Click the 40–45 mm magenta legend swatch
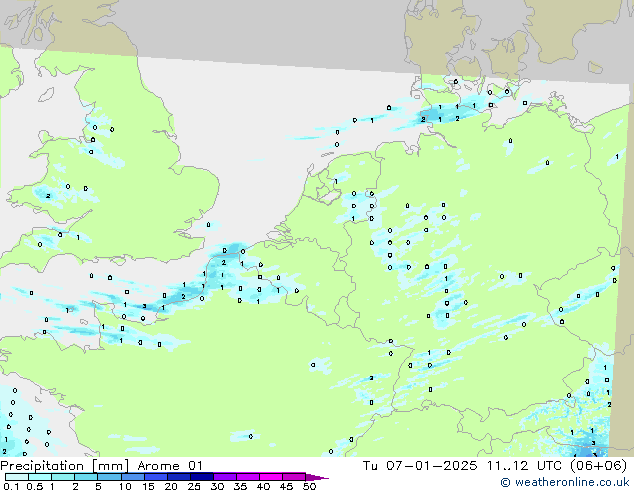The image size is (634, 490). [271, 477]
